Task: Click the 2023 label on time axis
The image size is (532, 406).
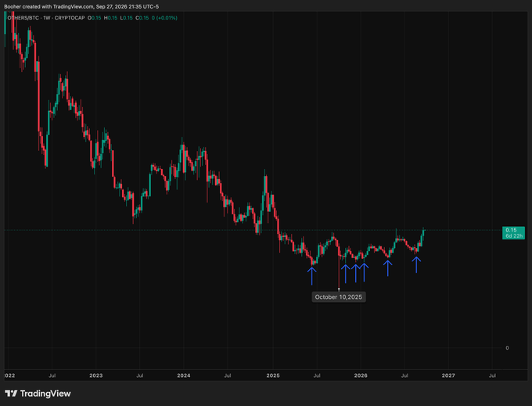Action: (x=95, y=375)
